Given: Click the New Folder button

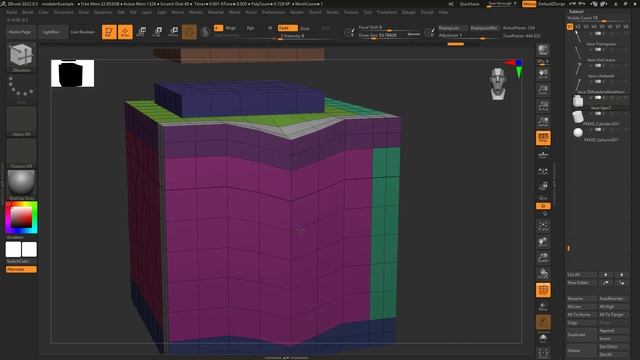Looking at the screenshot, I should pyautogui.click(x=582, y=282).
